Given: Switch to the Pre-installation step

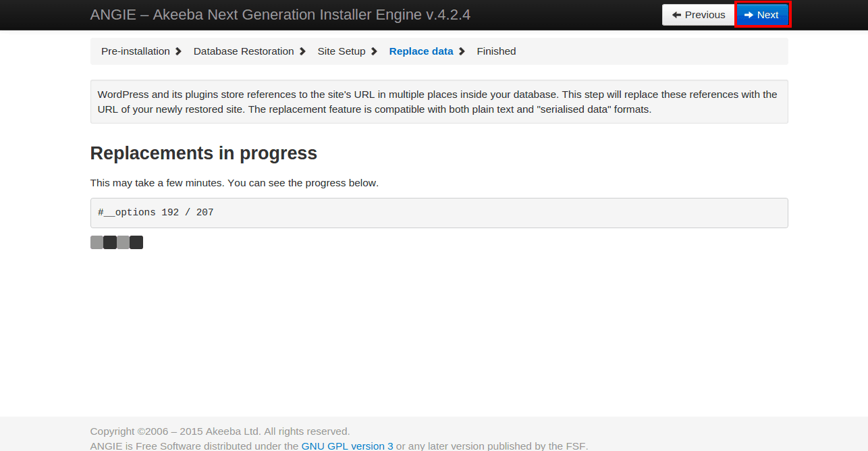Looking at the screenshot, I should pos(135,51).
